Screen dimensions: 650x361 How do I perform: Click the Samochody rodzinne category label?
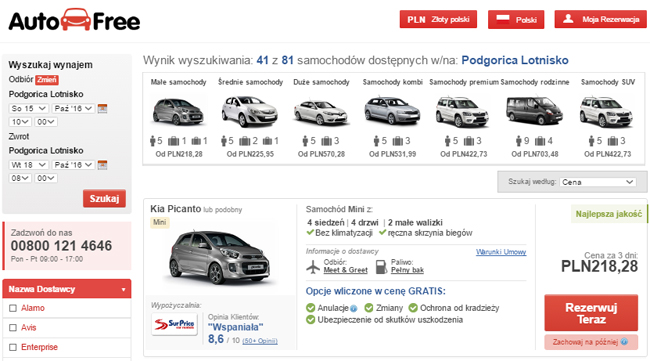tap(535, 82)
